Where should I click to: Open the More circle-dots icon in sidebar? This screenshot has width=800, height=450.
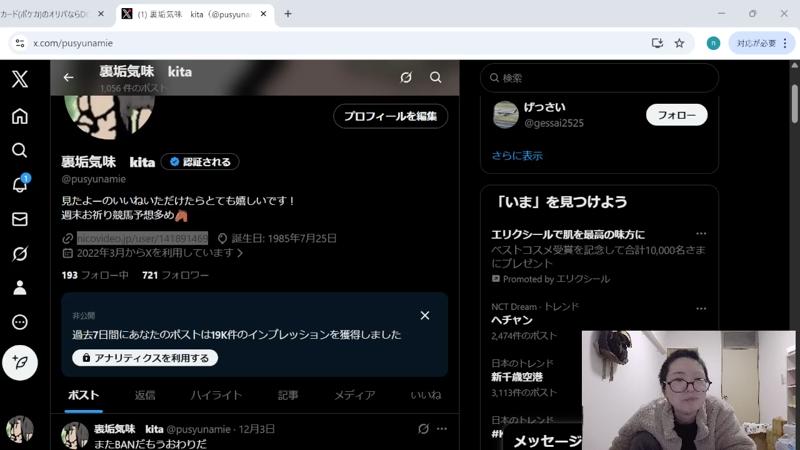point(20,322)
